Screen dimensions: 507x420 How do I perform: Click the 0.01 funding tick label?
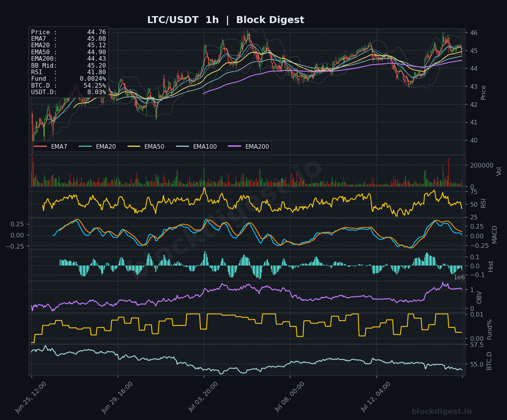tap(477, 314)
